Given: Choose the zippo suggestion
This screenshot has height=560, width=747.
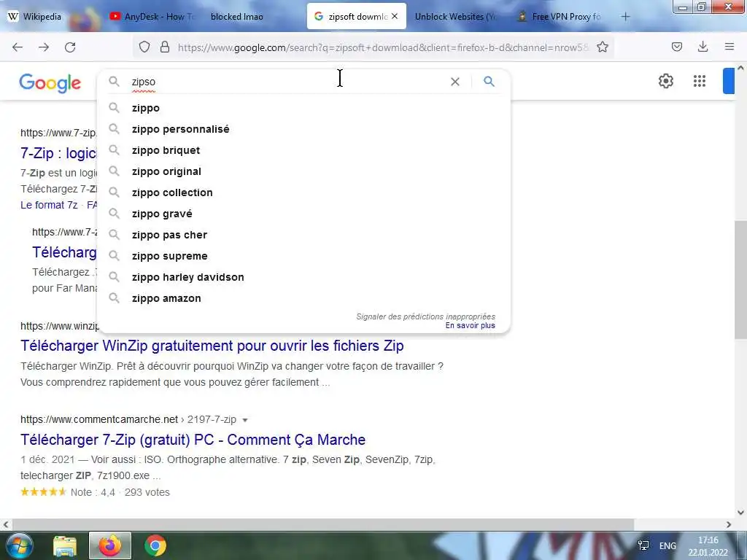Looking at the screenshot, I should pos(303,108).
